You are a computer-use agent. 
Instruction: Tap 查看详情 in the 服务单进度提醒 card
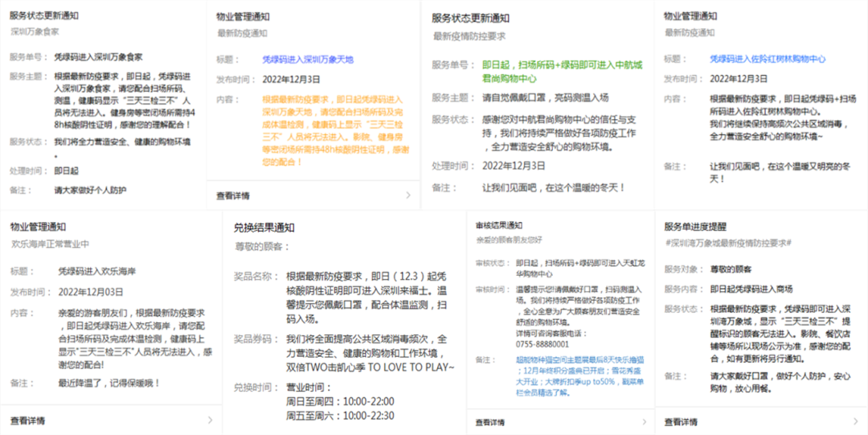click(682, 421)
